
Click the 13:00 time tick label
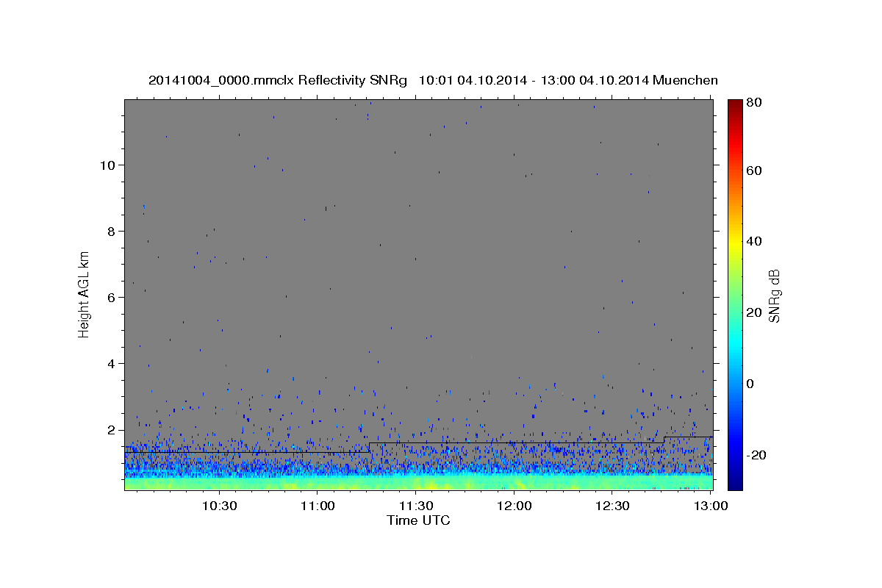coord(711,506)
